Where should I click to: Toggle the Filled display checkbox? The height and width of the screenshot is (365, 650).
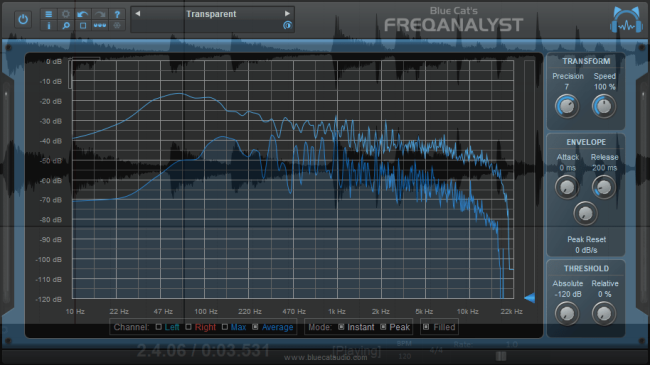(x=426, y=327)
